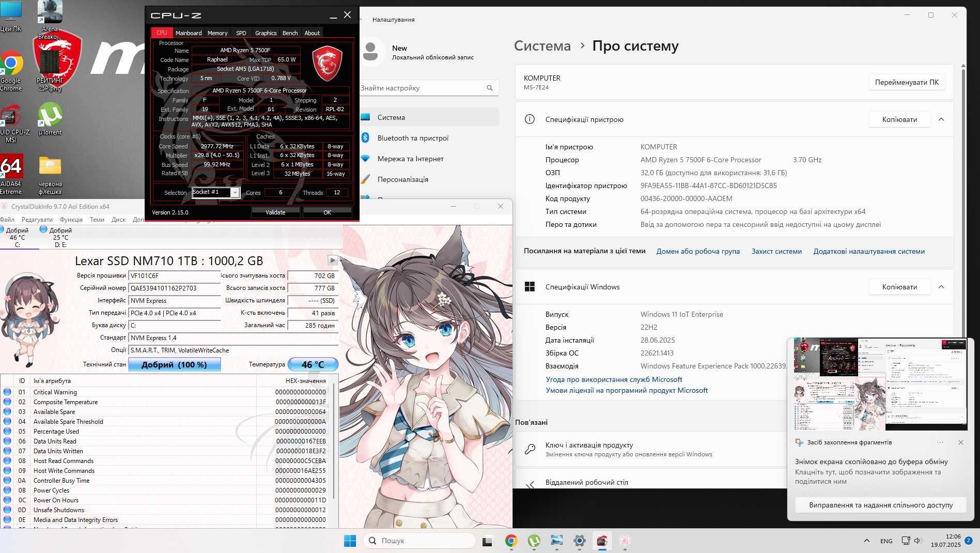Image resolution: width=980 pixels, height=553 pixels.
Task: Click the taskbar Пошук search box
Action: coord(419,541)
